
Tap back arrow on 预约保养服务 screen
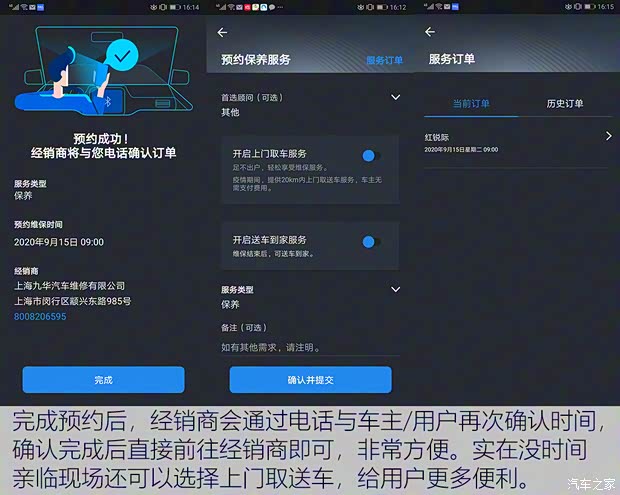tap(222, 33)
